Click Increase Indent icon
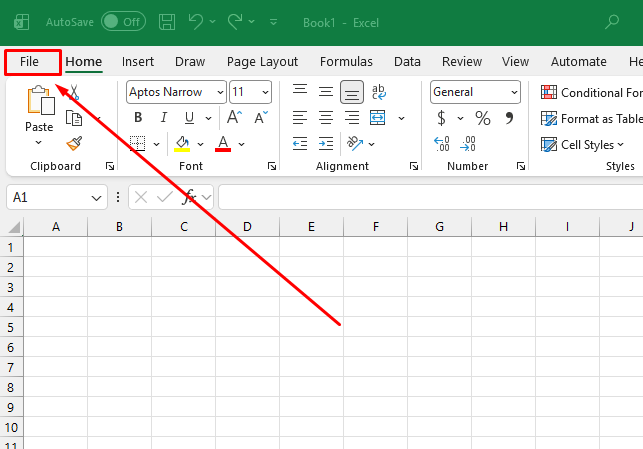The width and height of the screenshot is (643, 449). click(326, 144)
